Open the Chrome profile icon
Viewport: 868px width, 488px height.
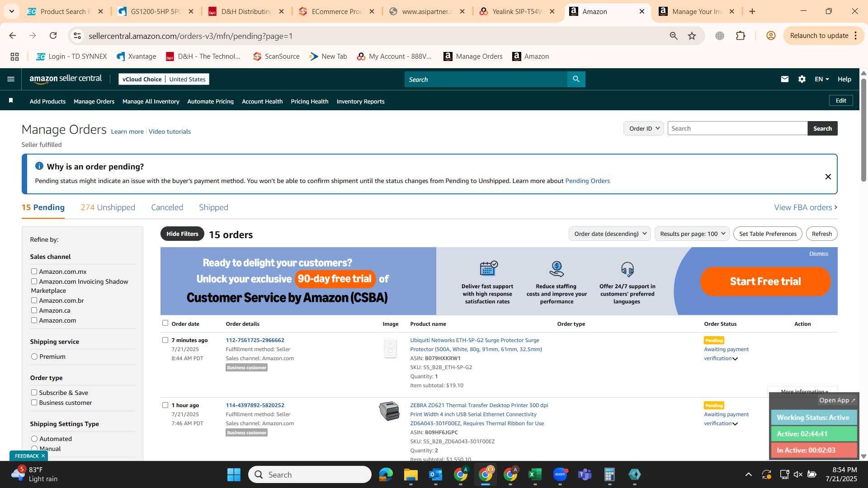click(771, 36)
